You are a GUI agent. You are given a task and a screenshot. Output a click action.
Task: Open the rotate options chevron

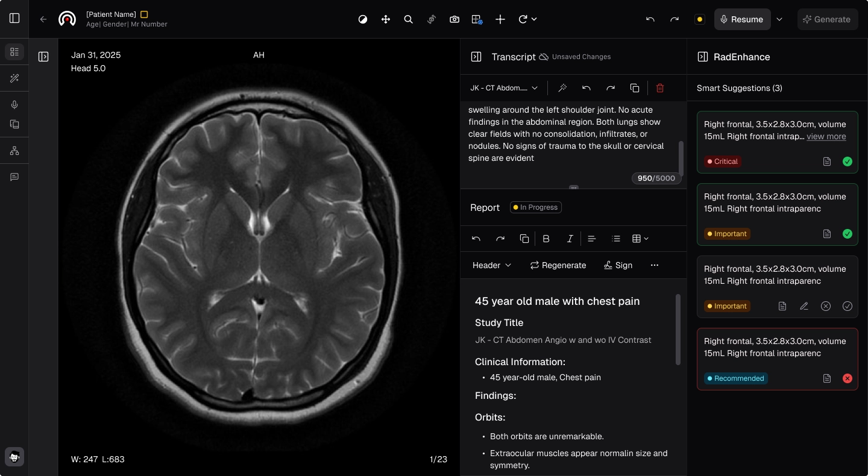click(x=534, y=19)
